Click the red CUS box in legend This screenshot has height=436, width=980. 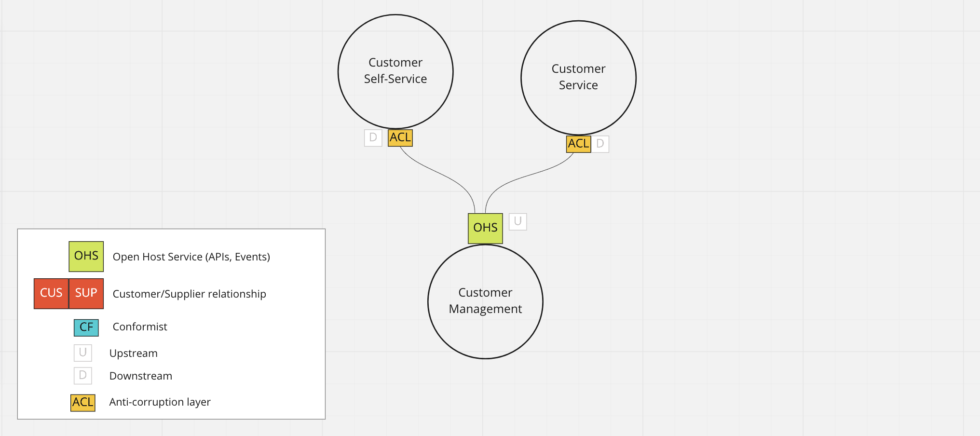pyautogui.click(x=51, y=293)
